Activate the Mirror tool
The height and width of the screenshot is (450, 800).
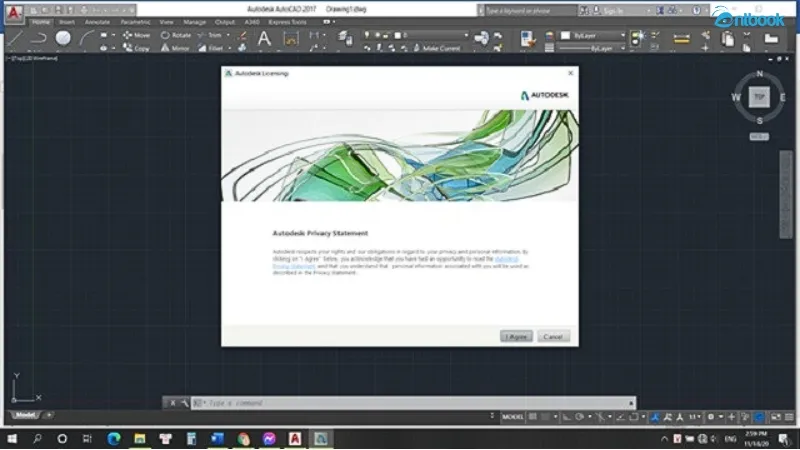[x=176, y=47]
